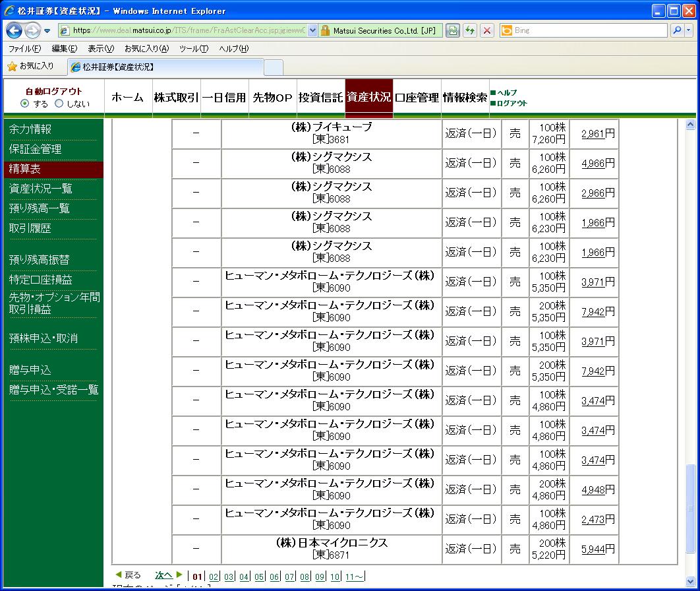Click the Refresh page icon
The width and height of the screenshot is (700, 591).
point(470,30)
